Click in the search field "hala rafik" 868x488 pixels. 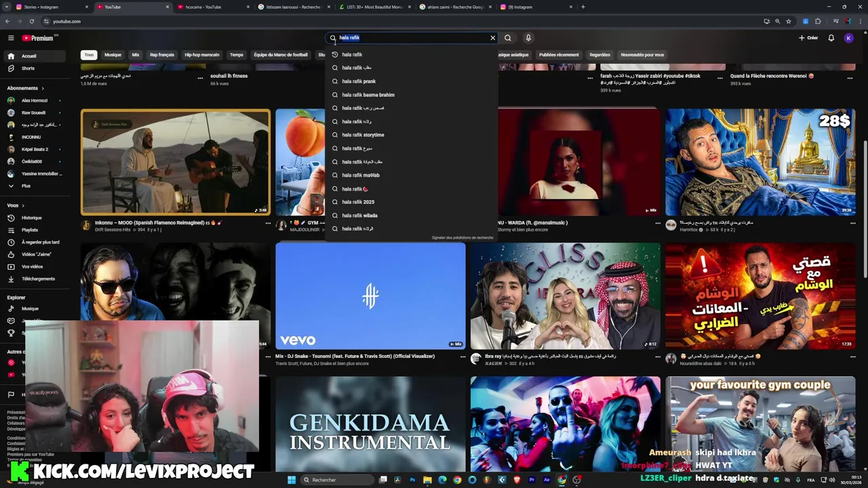point(412,38)
